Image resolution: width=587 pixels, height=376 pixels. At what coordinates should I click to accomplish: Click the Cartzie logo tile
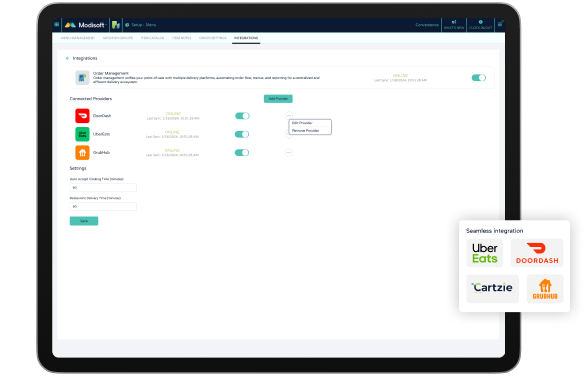click(492, 289)
